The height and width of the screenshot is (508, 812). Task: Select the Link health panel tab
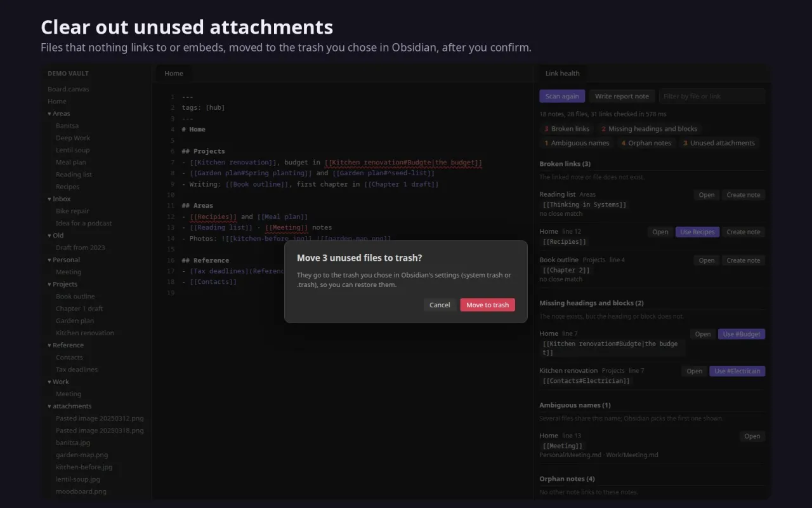563,74
